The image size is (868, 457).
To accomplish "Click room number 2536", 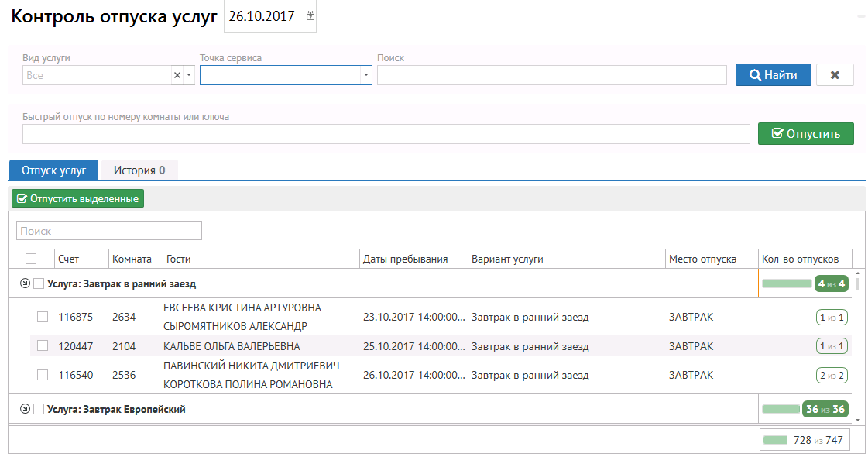I will click(x=124, y=375).
